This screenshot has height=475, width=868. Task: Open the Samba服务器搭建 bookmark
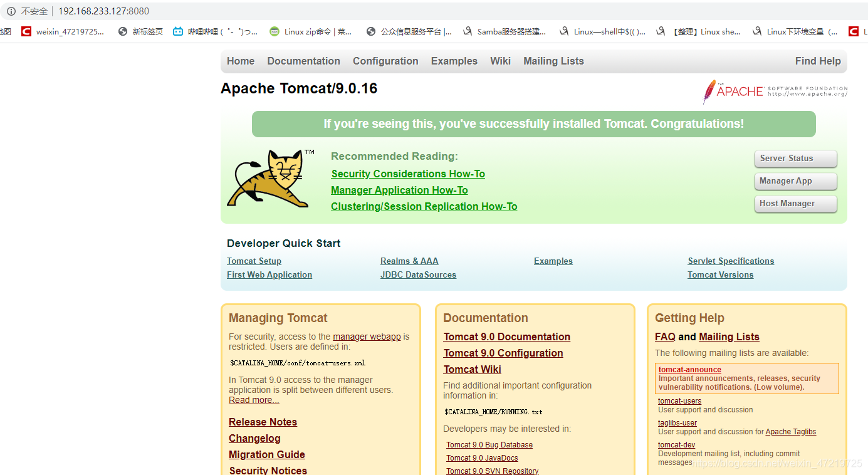(505, 31)
